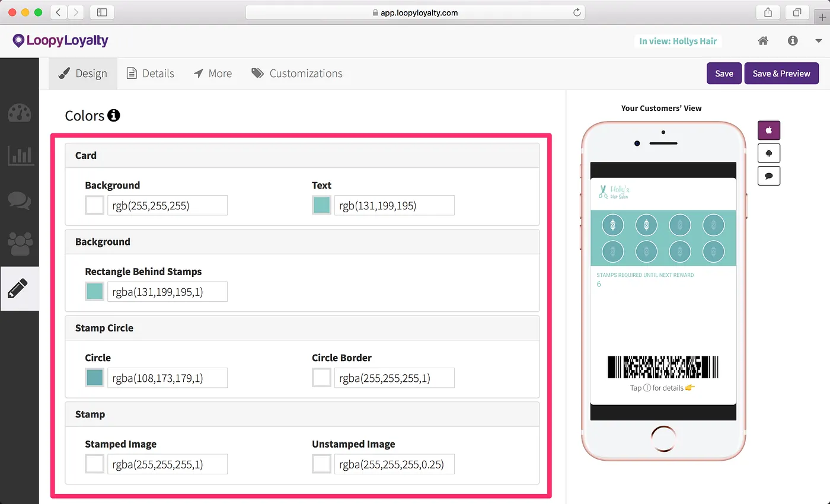Go forward in Safari history
830x504 pixels.
point(76,12)
